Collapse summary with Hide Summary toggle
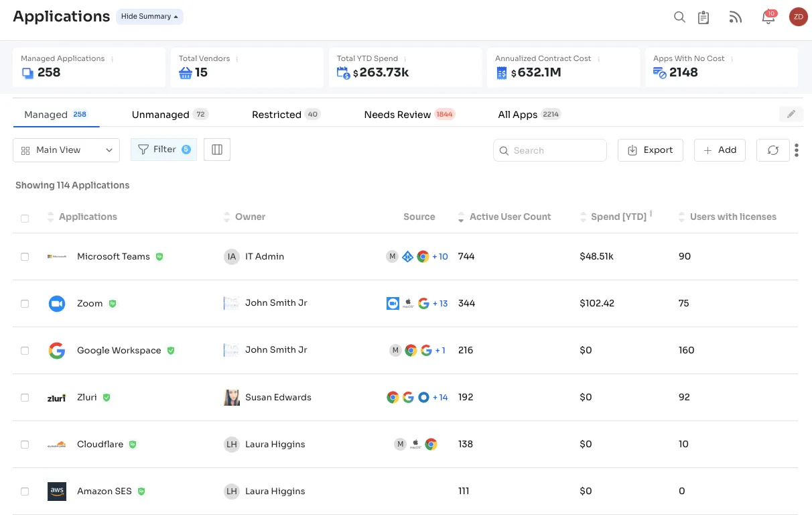 click(149, 17)
